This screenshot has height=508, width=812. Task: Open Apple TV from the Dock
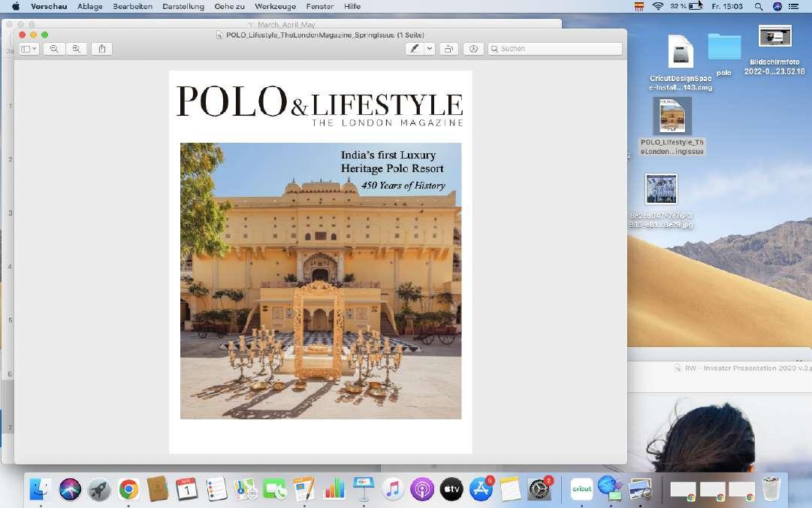[x=451, y=488]
